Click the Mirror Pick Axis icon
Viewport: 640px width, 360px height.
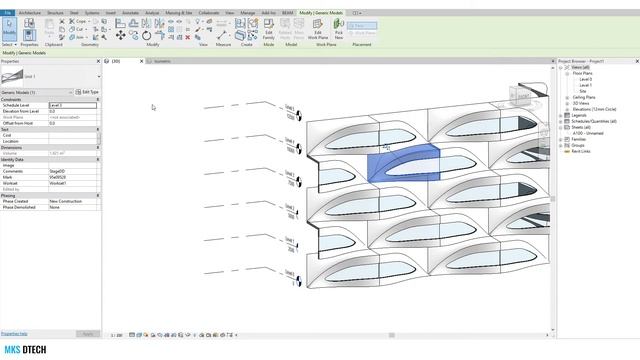click(146, 23)
